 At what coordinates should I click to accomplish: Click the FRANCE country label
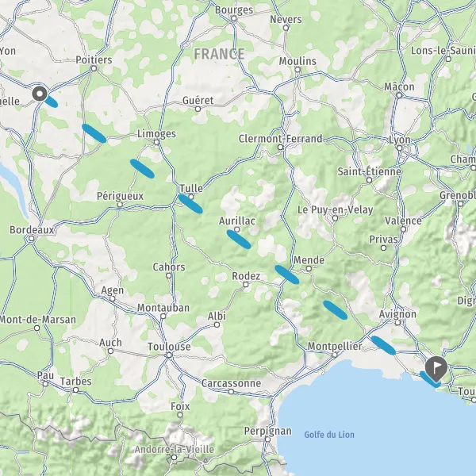[x=219, y=54]
